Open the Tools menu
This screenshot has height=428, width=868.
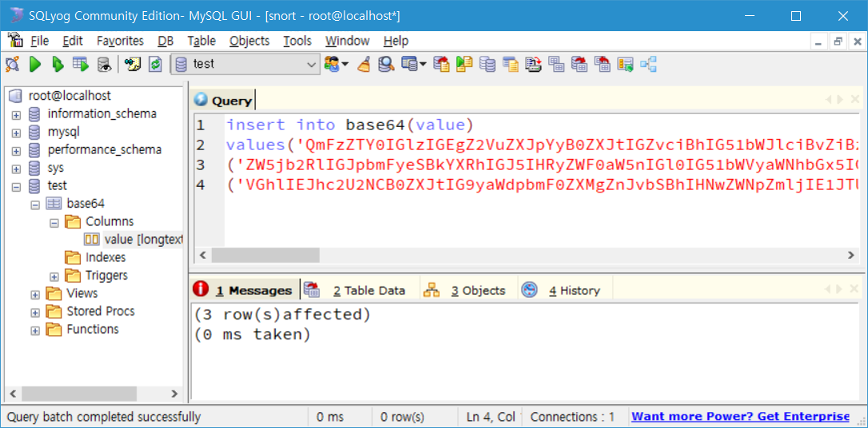click(297, 41)
